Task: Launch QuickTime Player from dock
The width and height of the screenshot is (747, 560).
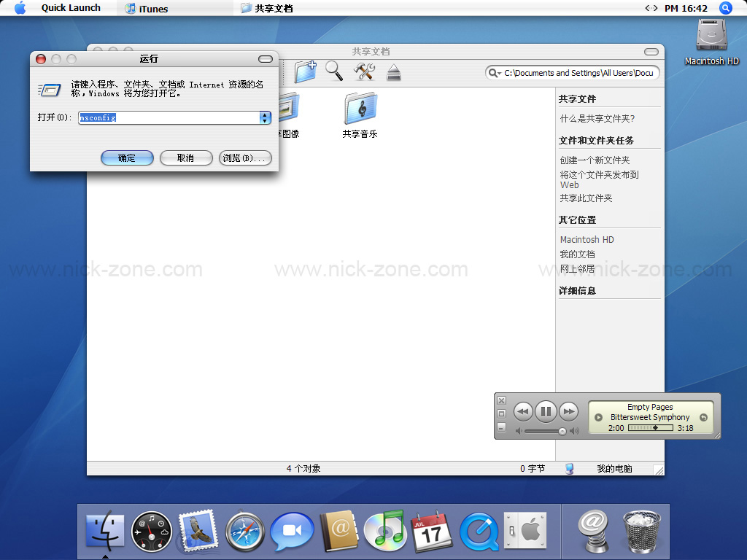Action: pos(479,532)
